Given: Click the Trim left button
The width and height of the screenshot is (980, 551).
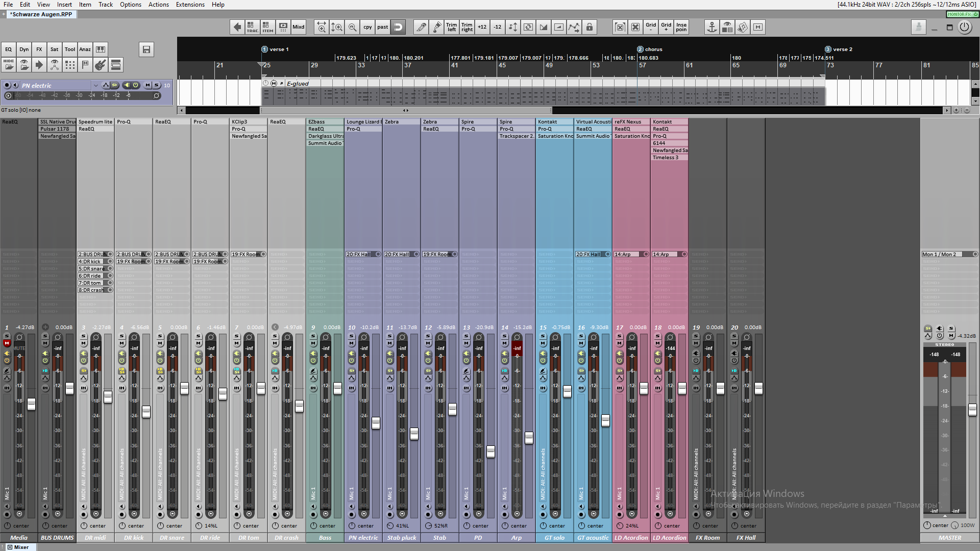Looking at the screenshot, I should (451, 27).
